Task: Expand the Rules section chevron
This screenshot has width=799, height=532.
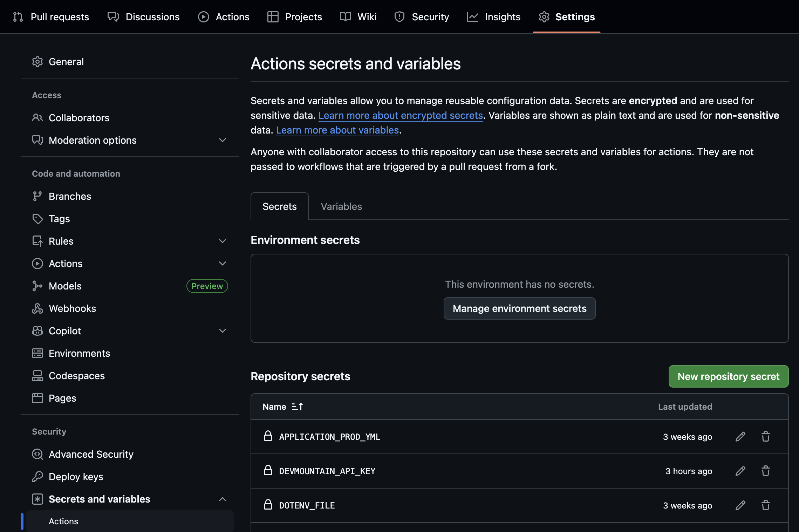Action: tap(222, 241)
